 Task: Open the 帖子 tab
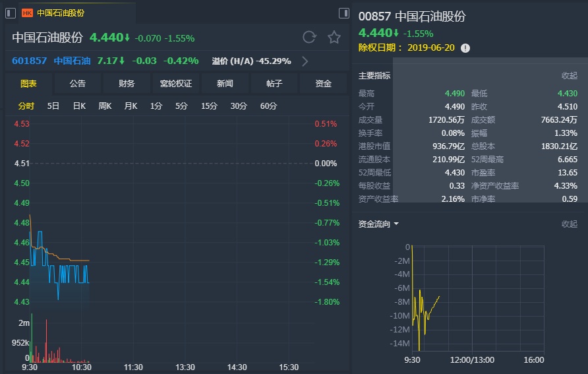tap(274, 83)
